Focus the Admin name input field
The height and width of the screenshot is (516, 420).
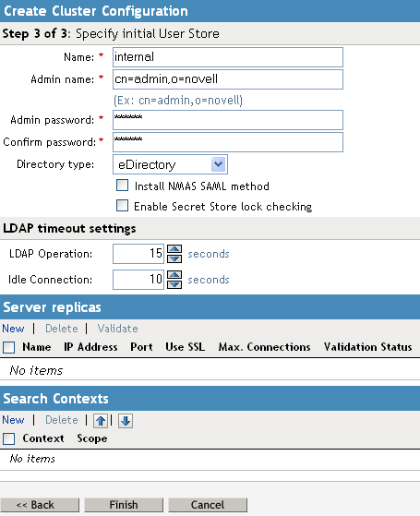[x=228, y=79]
